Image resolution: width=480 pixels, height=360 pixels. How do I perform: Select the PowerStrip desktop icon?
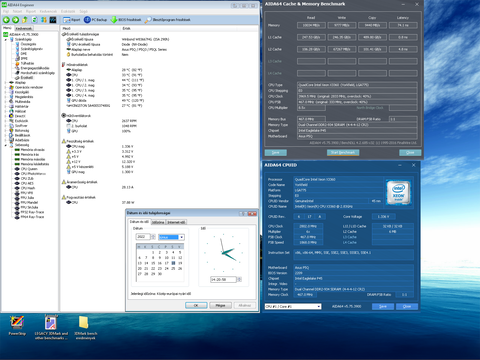17,326
